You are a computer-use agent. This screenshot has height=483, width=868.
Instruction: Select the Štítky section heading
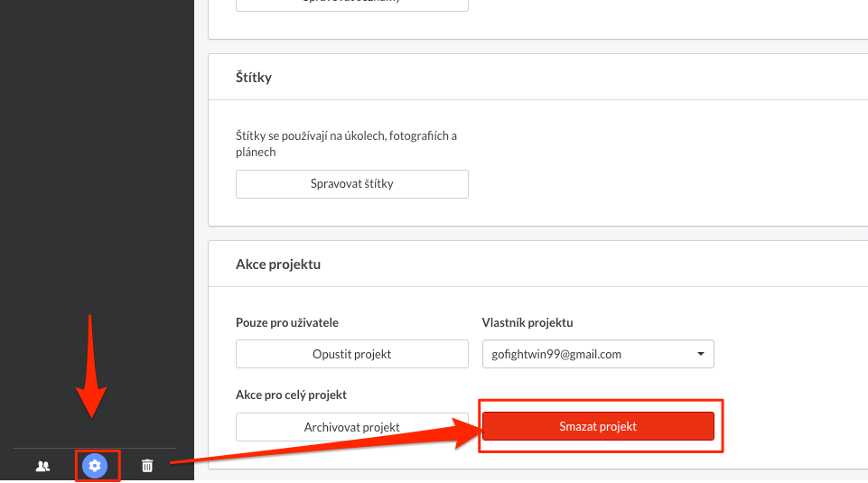[254, 78]
